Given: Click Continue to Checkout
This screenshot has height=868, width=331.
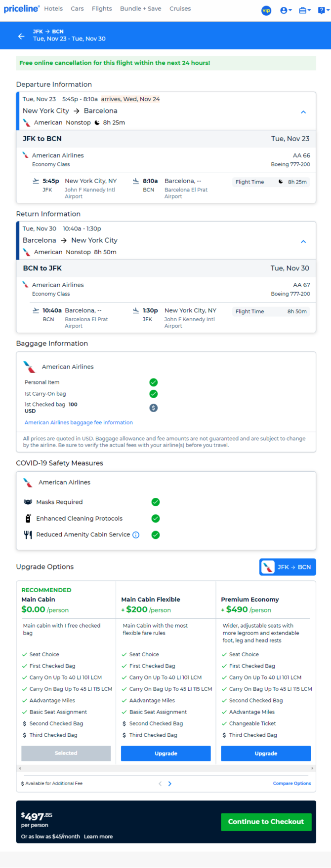Looking at the screenshot, I should coord(266,822).
